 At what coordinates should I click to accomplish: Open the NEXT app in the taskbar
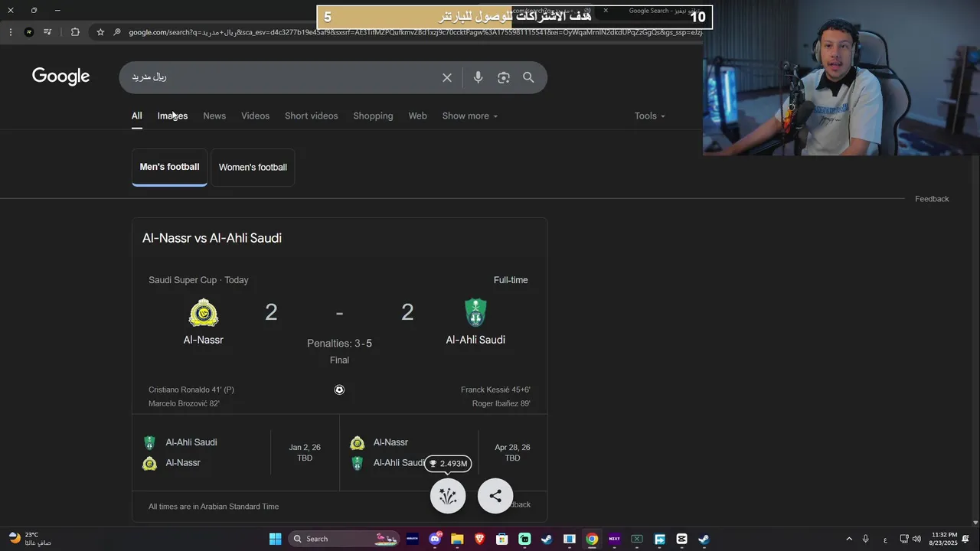click(x=614, y=539)
